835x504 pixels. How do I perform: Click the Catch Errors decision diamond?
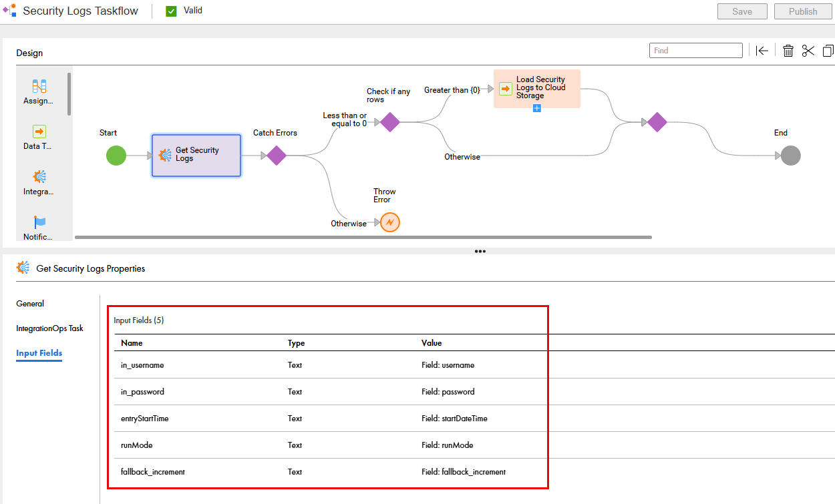pyautogui.click(x=277, y=156)
